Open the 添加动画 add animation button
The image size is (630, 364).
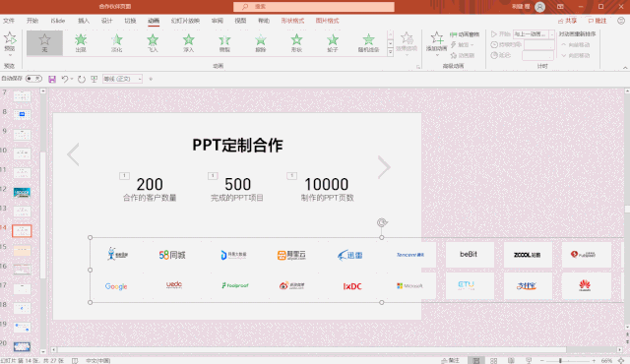pos(437,43)
